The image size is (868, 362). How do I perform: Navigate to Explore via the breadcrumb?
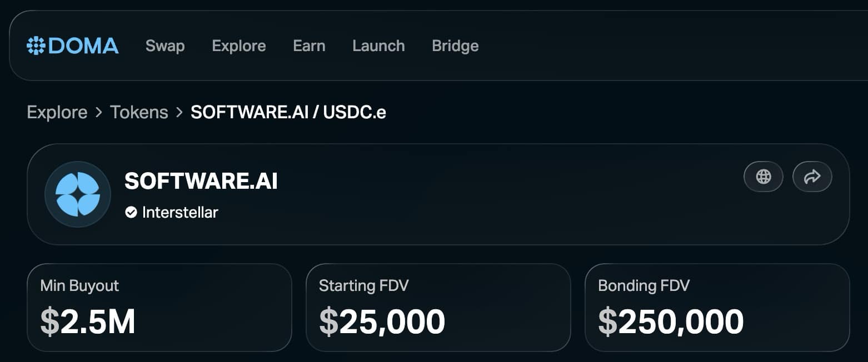(57, 112)
